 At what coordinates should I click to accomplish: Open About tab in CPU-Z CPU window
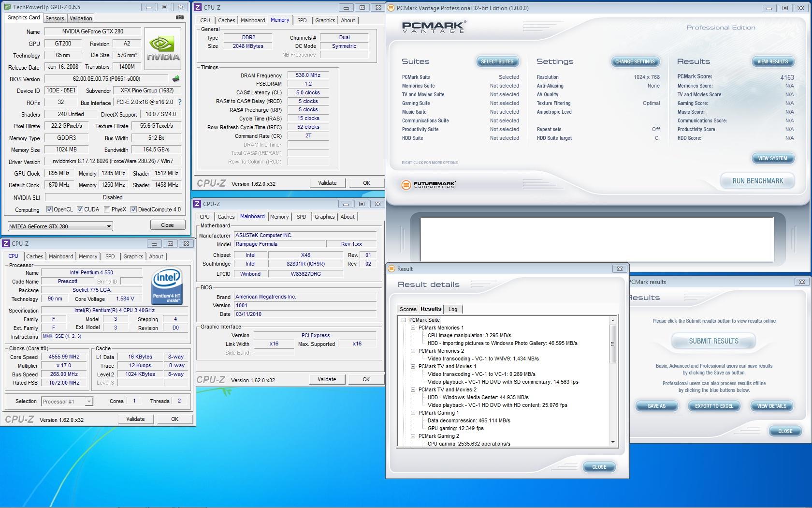coord(156,256)
